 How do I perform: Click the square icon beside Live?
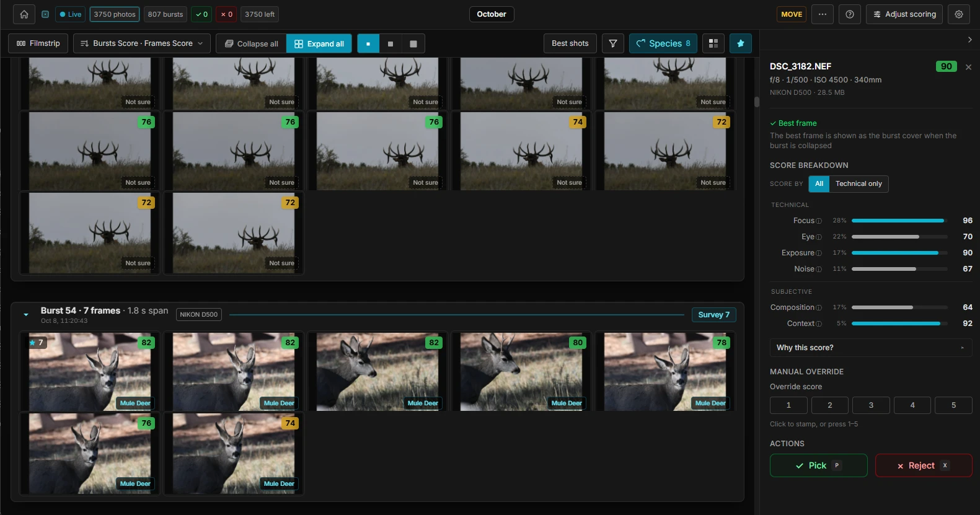[45, 14]
